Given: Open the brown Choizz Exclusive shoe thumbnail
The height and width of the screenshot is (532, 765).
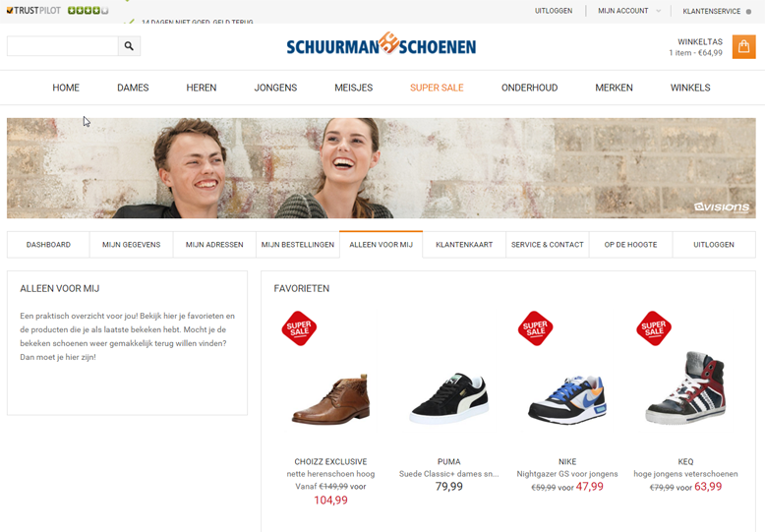Looking at the screenshot, I should click(330, 399).
